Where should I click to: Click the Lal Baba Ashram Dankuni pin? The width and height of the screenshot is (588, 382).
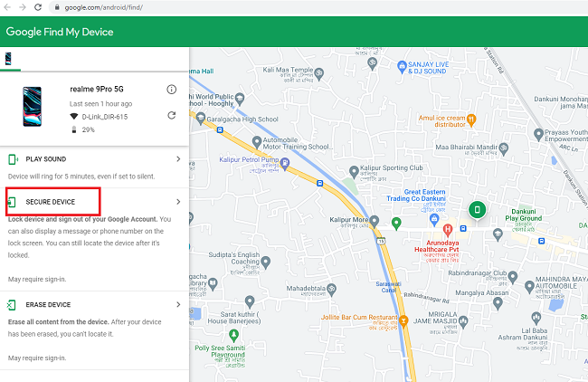point(536,318)
